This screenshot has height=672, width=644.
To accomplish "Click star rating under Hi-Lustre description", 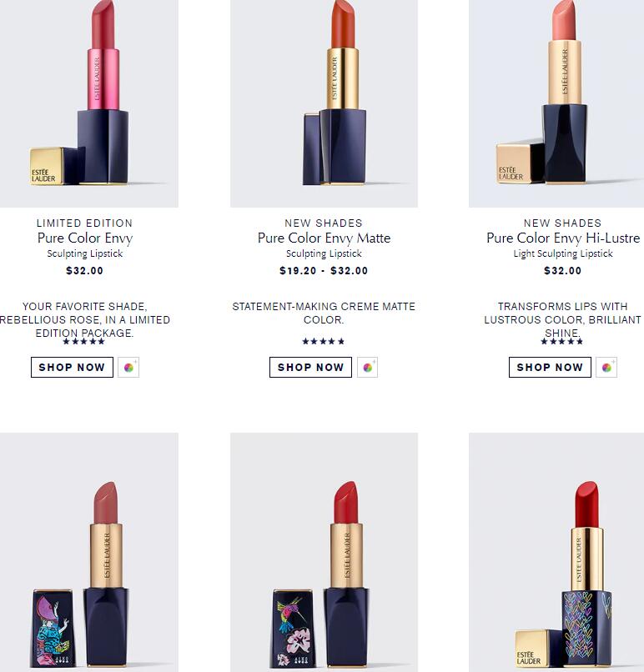I will 562,342.
